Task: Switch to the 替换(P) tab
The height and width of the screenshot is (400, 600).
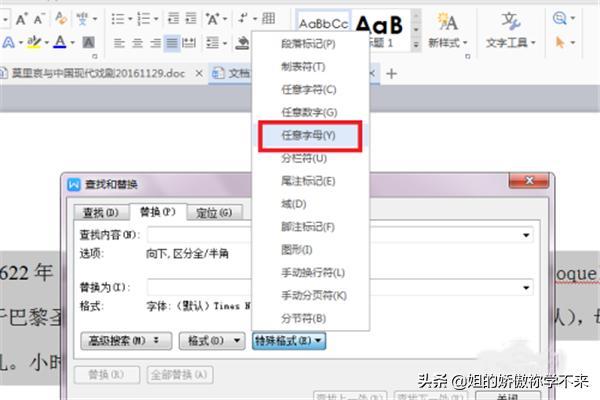Action: (x=158, y=212)
